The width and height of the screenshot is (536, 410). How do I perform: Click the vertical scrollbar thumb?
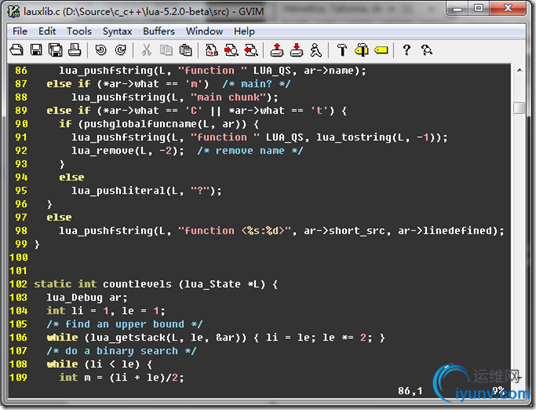519,108
